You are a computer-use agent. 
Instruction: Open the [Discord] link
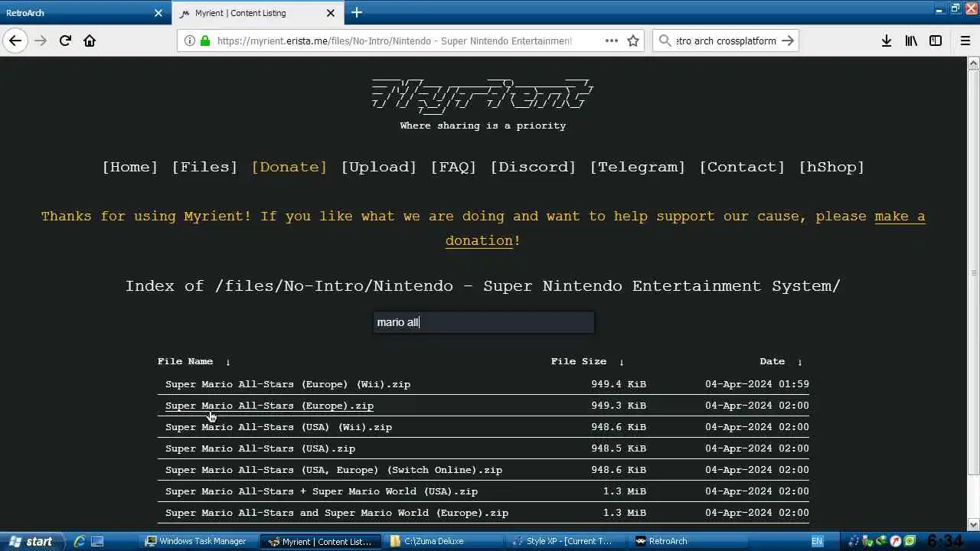[x=533, y=167]
